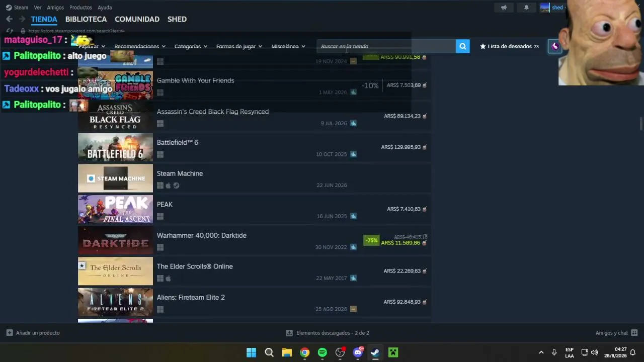The height and width of the screenshot is (362, 644).
Task: Open the Productos menu
Action: click(x=80, y=8)
